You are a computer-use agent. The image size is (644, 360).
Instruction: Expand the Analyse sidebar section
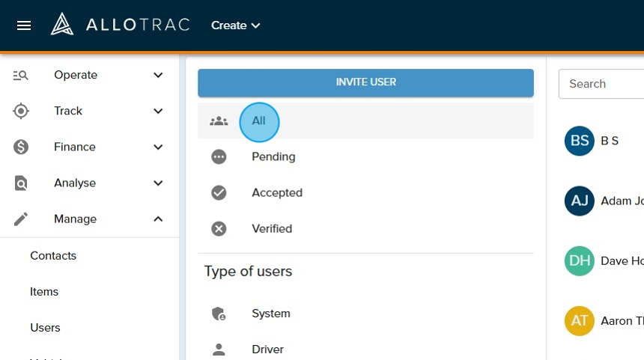coord(158,183)
